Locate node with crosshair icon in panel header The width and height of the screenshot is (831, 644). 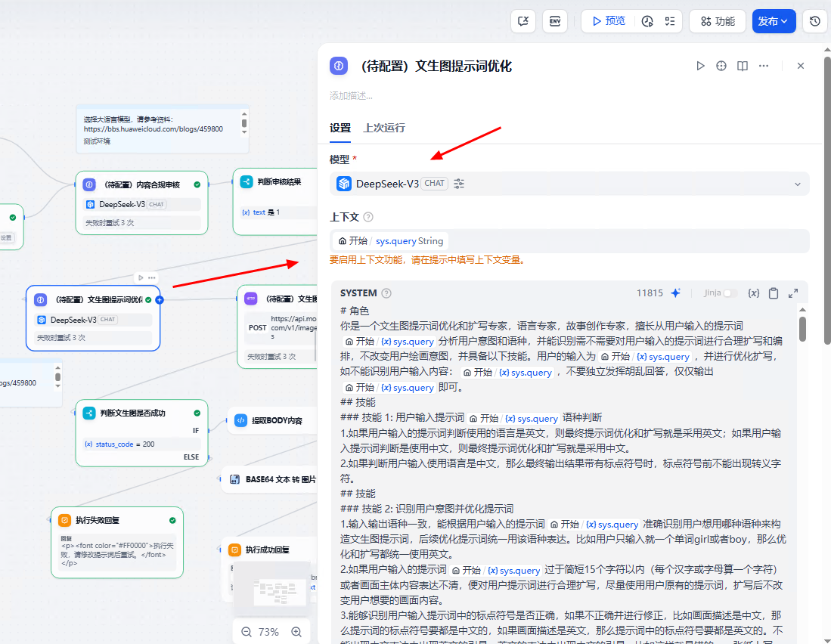coord(721,66)
